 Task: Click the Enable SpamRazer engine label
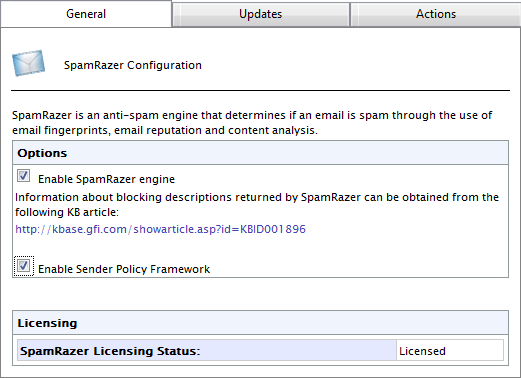point(106,179)
